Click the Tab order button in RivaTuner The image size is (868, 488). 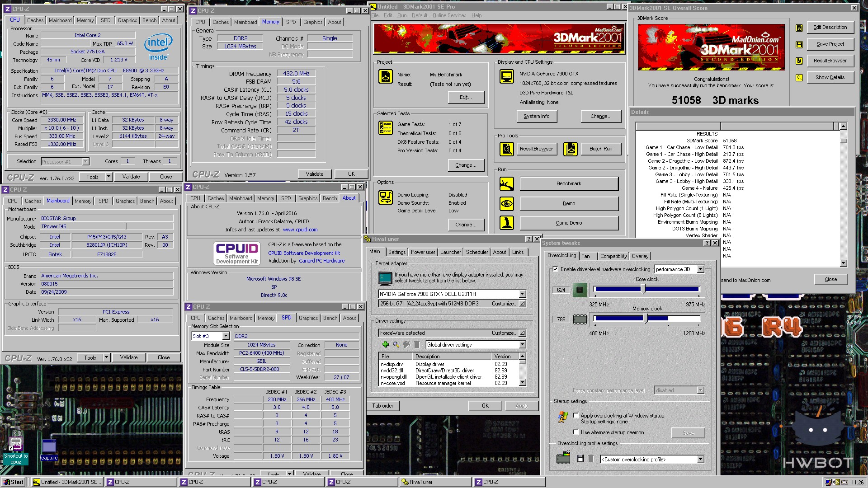tap(382, 406)
